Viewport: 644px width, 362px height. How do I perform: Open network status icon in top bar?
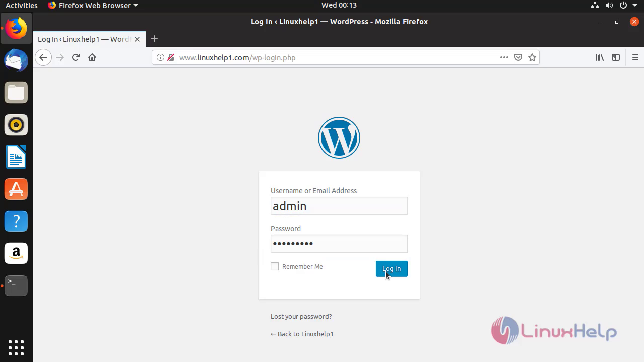click(595, 5)
